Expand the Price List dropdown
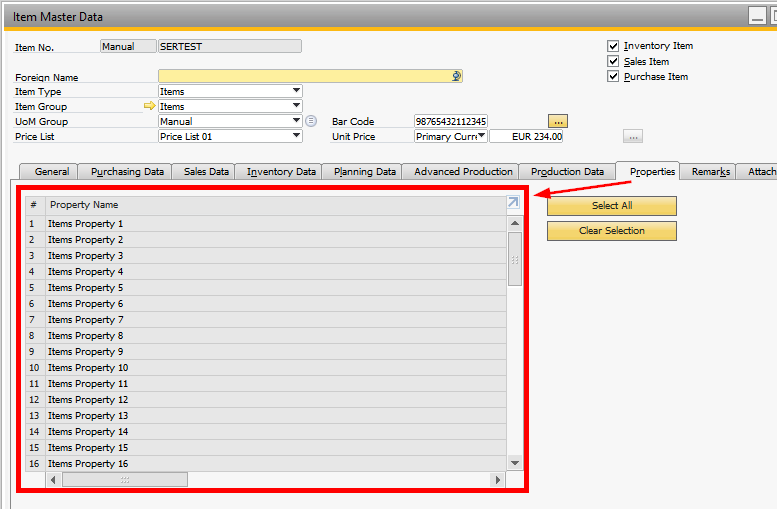777x509 pixels. 296,136
